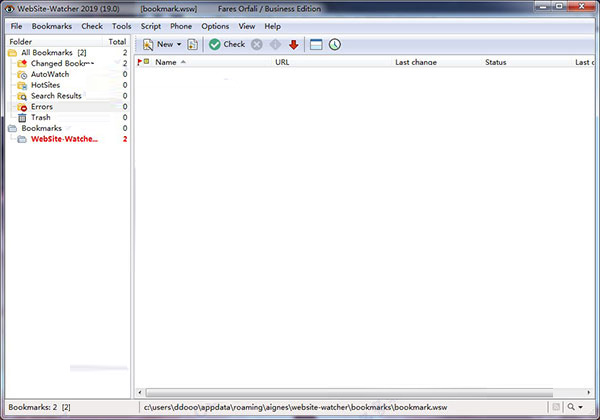Select Changed Bookmarks folder
600x420 pixels.
pyautogui.click(x=62, y=63)
